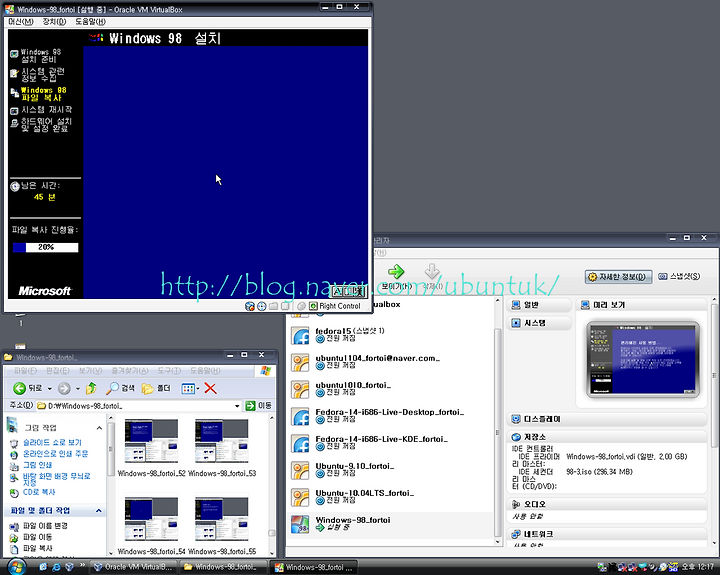Click the 오디오 audio section header
This screenshot has width=720, height=575.
click(607, 504)
